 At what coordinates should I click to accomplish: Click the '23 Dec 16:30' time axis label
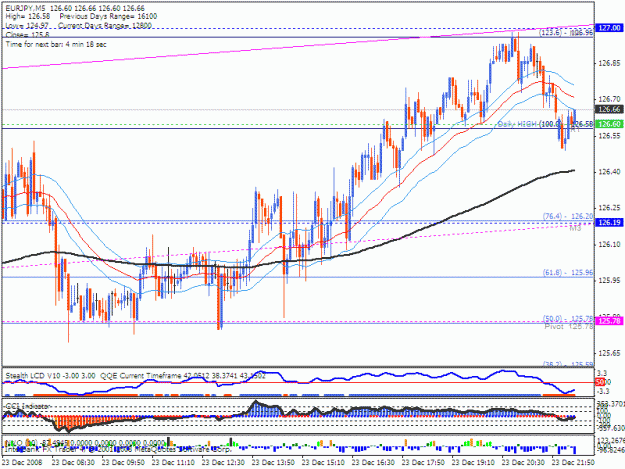[373, 463]
